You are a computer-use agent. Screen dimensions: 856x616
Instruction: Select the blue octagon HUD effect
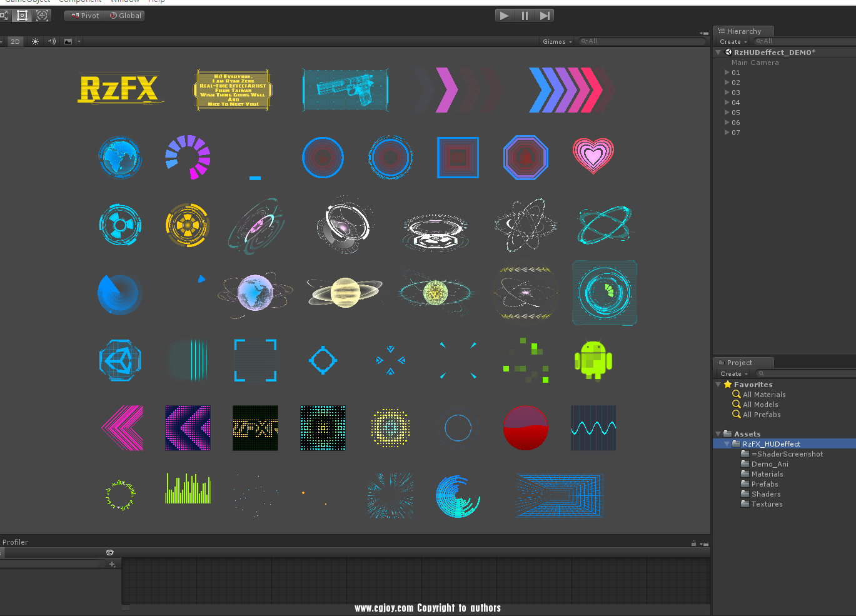[x=526, y=158]
